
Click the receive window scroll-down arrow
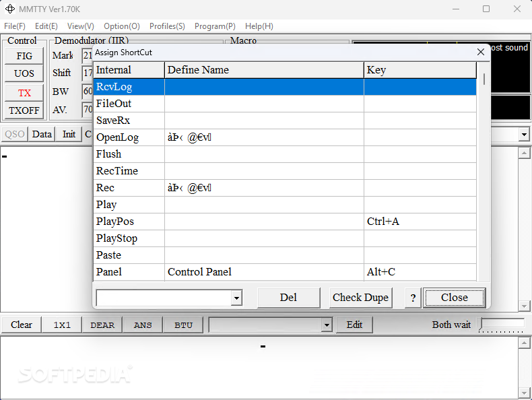pos(524,306)
